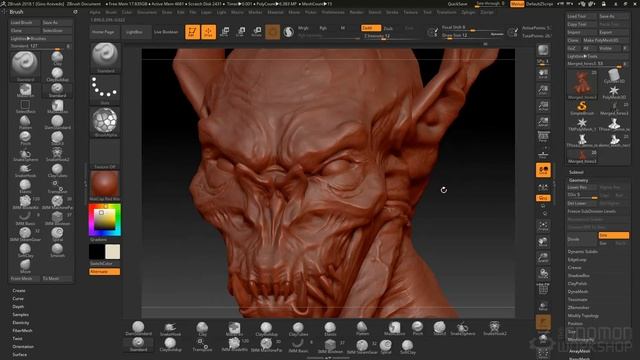Viewport: 640px width, 360px height.
Task: Enable the Mrgb paint mode
Action: click(x=303, y=28)
